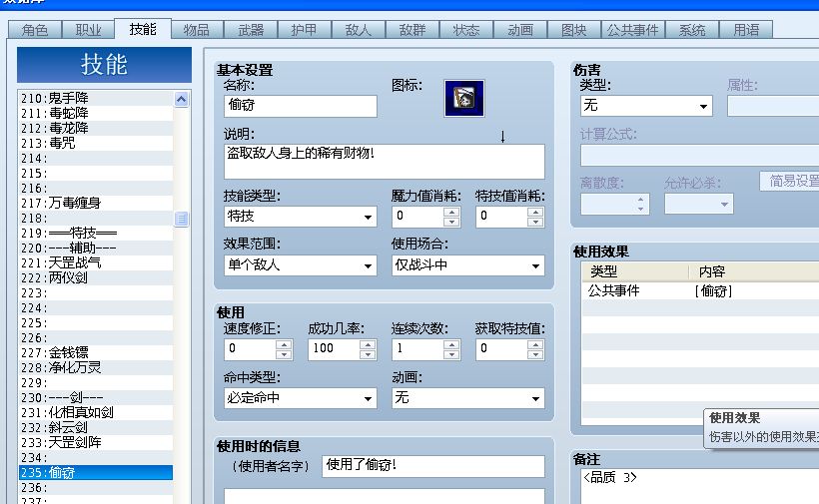The width and height of the screenshot is (819, 504).
Task: Select skill 228:净化万灵 in the list
Action: coord(96,368)
